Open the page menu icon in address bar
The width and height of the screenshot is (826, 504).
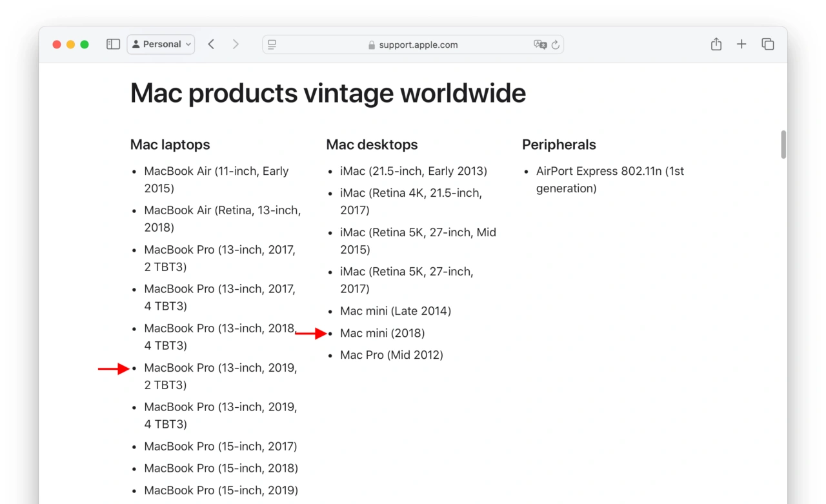(x=272, y=45)
